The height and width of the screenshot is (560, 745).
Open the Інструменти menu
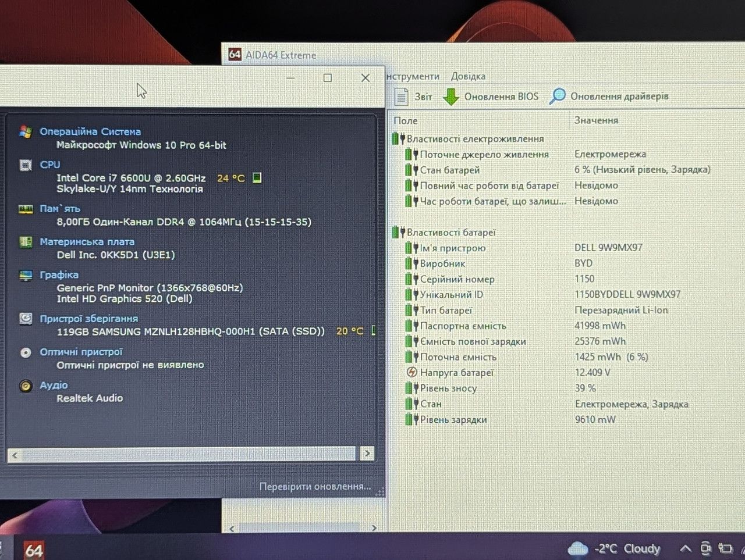coord(413,76)
